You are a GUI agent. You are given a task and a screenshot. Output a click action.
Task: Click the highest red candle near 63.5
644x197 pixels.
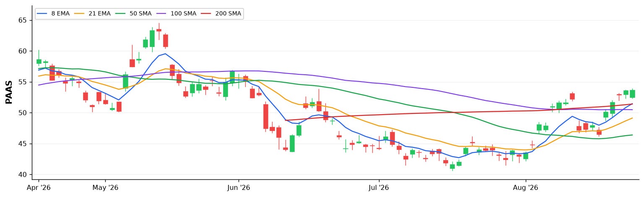159,30
